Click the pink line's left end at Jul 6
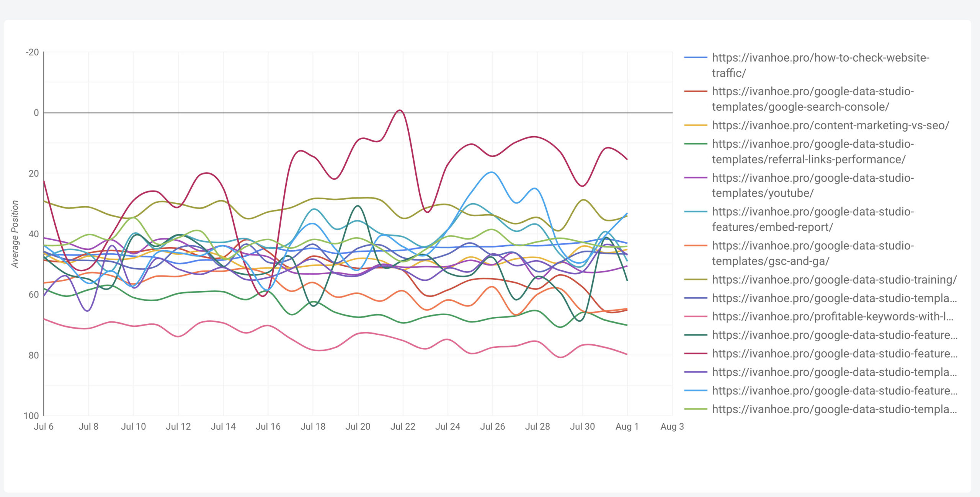The height and width of the screenshot is (497, 980). pos(44,319)
